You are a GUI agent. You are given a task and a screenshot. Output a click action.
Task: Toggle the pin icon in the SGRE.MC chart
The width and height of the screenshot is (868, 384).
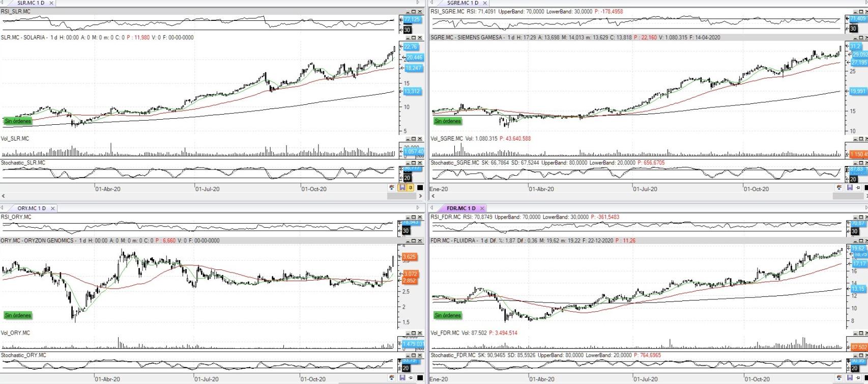pos(858,188)
